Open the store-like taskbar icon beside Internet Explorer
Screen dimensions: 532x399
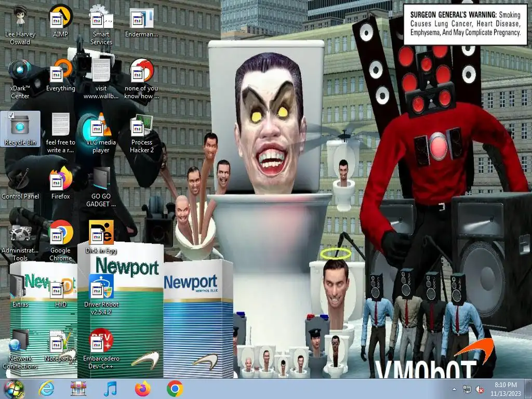click(78, 389)
